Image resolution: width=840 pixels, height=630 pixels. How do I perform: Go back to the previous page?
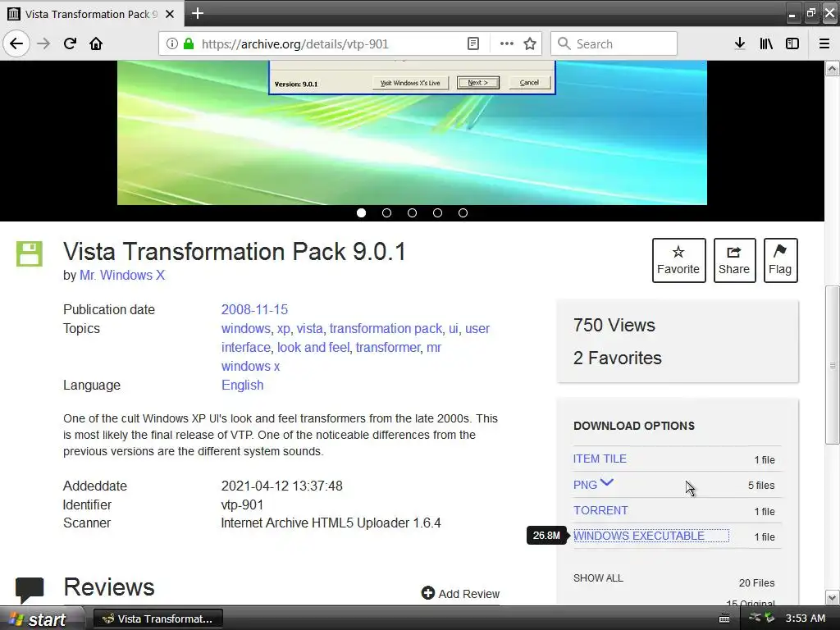click(x=16, y=43)
